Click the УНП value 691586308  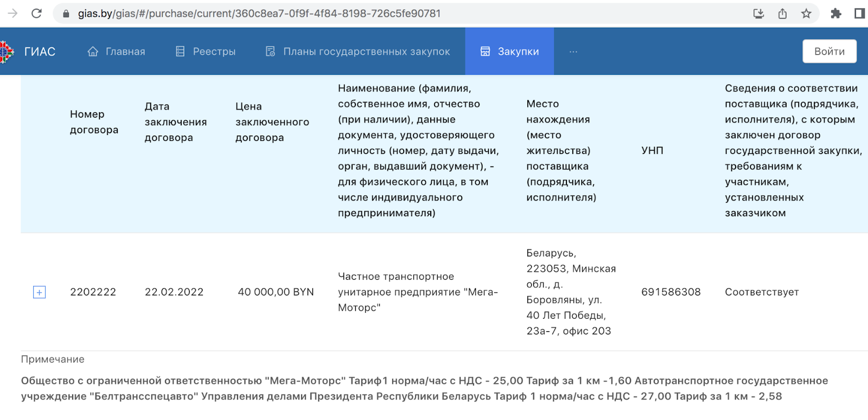click(x=671, y=292)
